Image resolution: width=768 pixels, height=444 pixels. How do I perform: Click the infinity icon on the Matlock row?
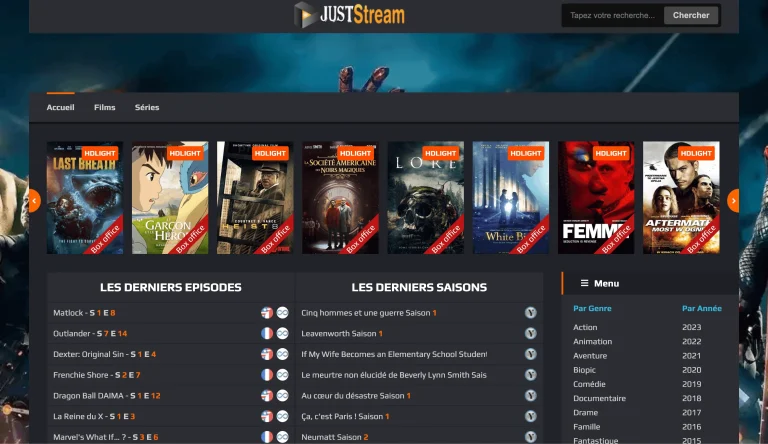tap(282, 313)
